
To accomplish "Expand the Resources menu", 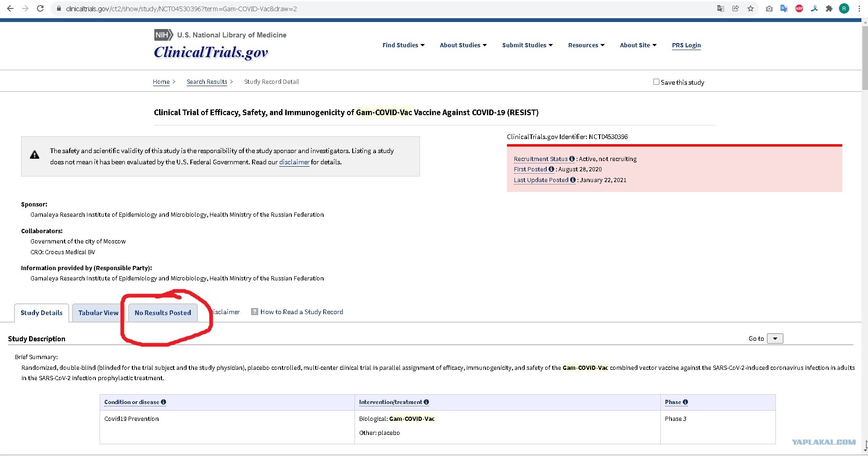I will point(586,45).
